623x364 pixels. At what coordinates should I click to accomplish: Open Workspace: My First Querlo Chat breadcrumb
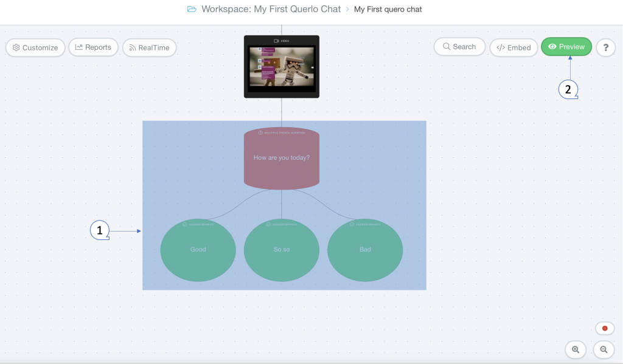click(x=271, y=9)
